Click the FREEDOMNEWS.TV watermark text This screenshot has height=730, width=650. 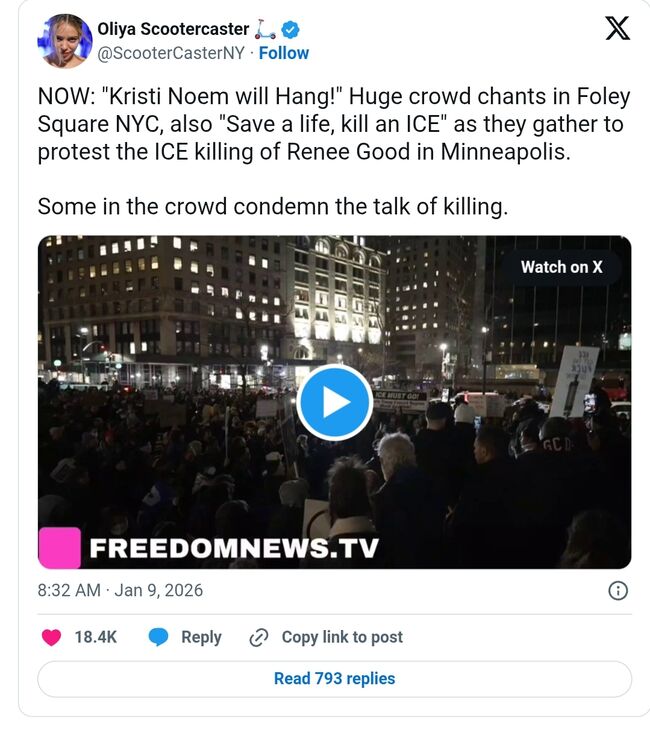[233, 548]
